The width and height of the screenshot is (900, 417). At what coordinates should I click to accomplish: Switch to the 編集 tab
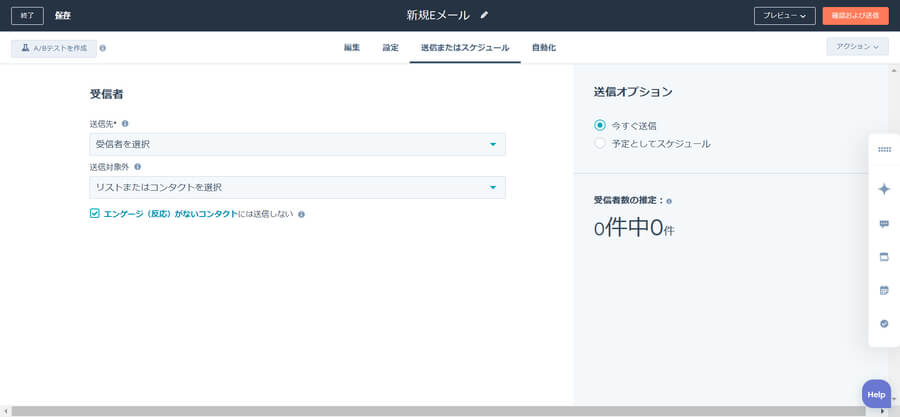(x=351, y=48)
